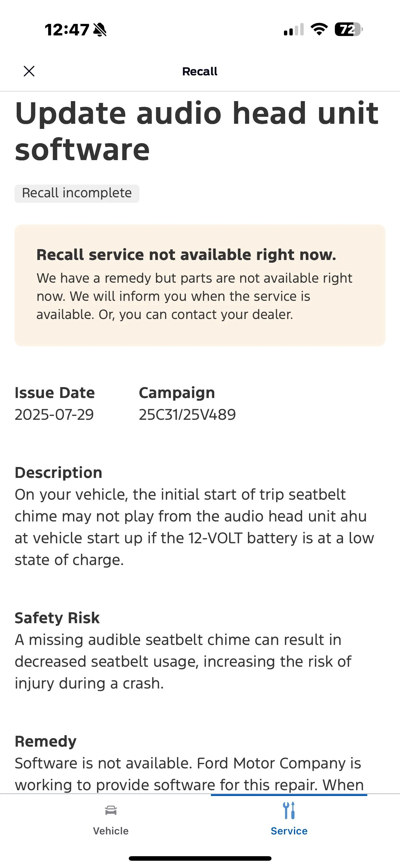Close the Recall screen with the X

tap(29, 71)
